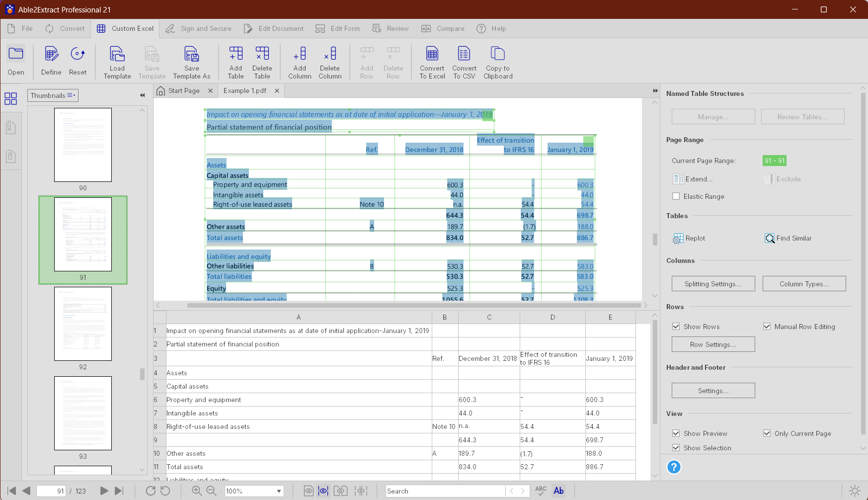Click the Delete Column icon
Viewport: 868px width, 500px height.
[x=330, y=54]
